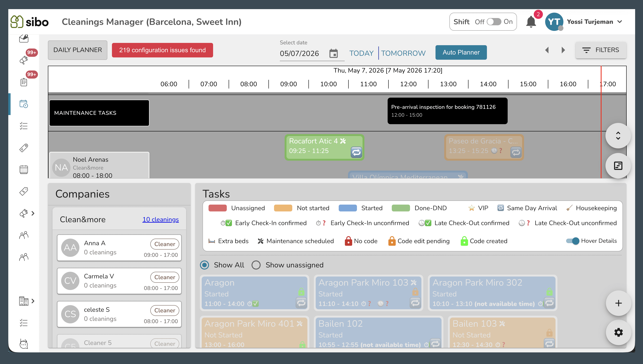This screenshot has height=364, width=643.
Task: Select the Show unassigned radio button
Action: pos(256,265)
